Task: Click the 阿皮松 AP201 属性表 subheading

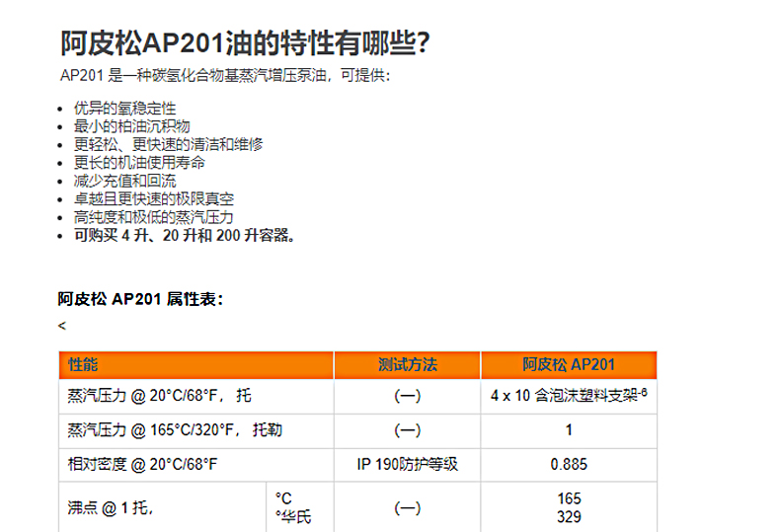Action: click(140, 298)
